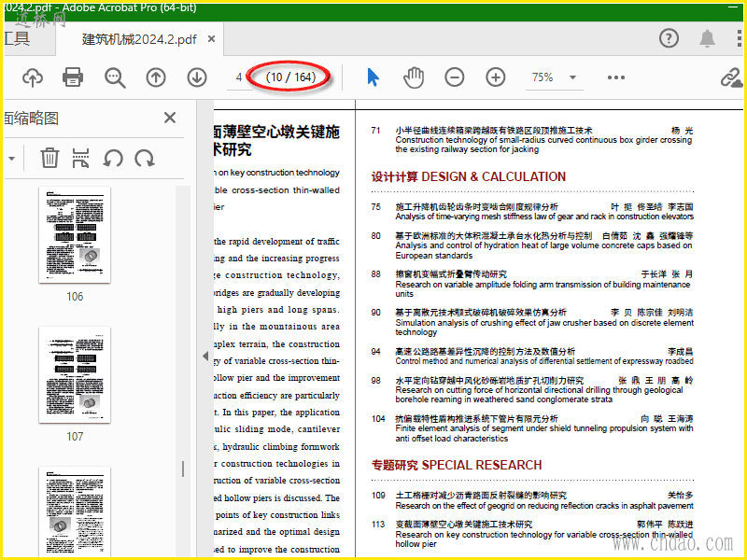
Task: Activate the arrow selection tool
Action: click(x=373, y=77)
